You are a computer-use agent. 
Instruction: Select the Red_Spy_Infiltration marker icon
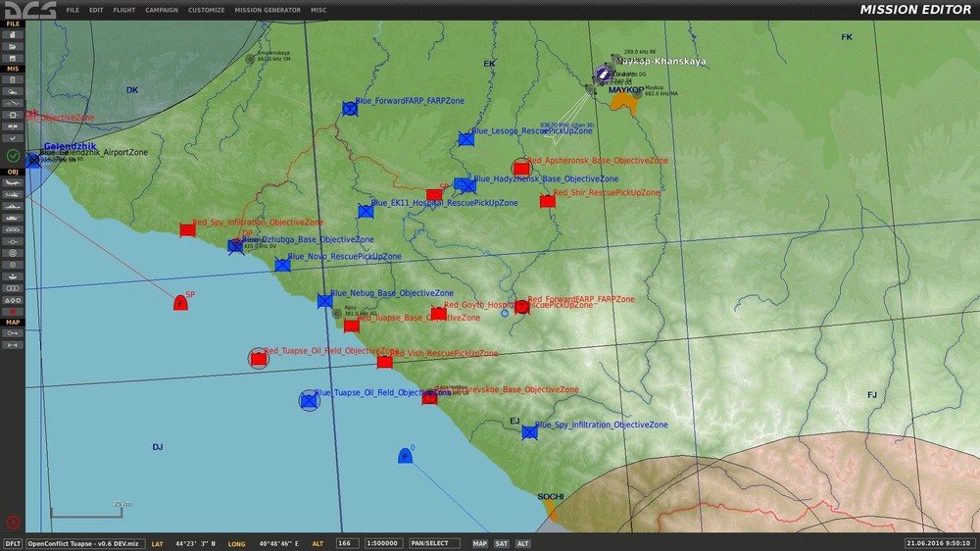coord(187,230)
